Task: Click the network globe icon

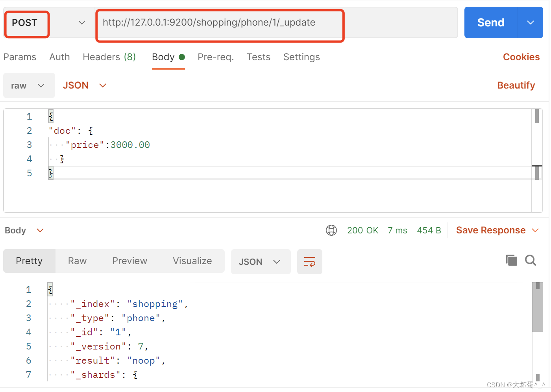Action: tap(331, 230)
